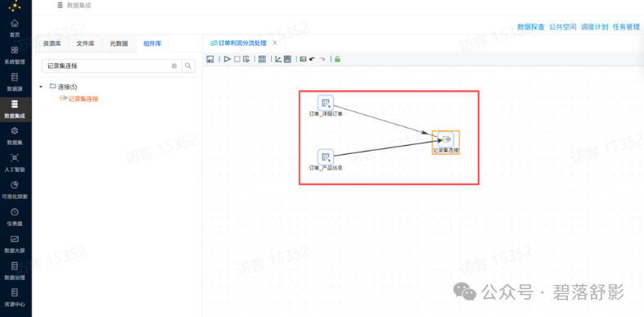The image size is (644, 317).
Task: Click the green lock icon
Action: point(338,59)
